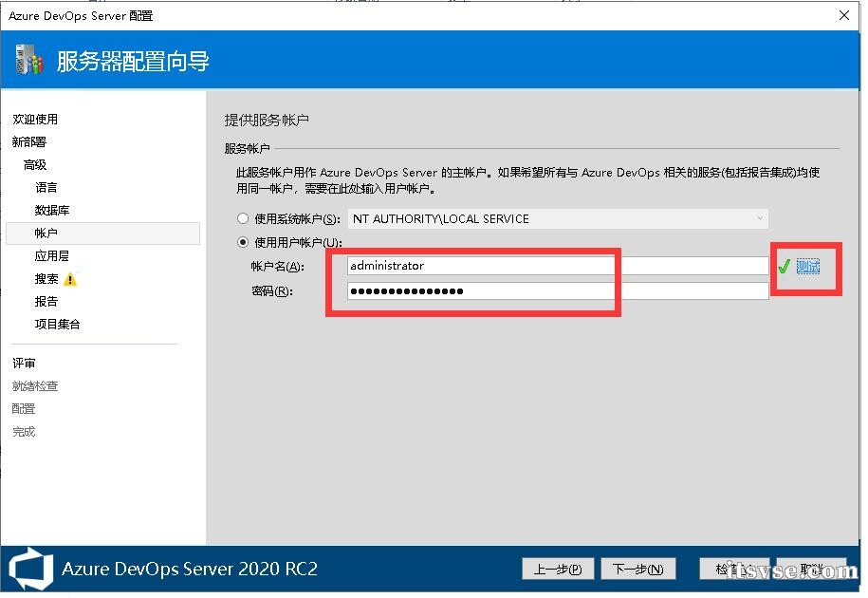The image size is (868, 598).
Task: Click the 服务帐户 section label
Action: pos(247,148)
